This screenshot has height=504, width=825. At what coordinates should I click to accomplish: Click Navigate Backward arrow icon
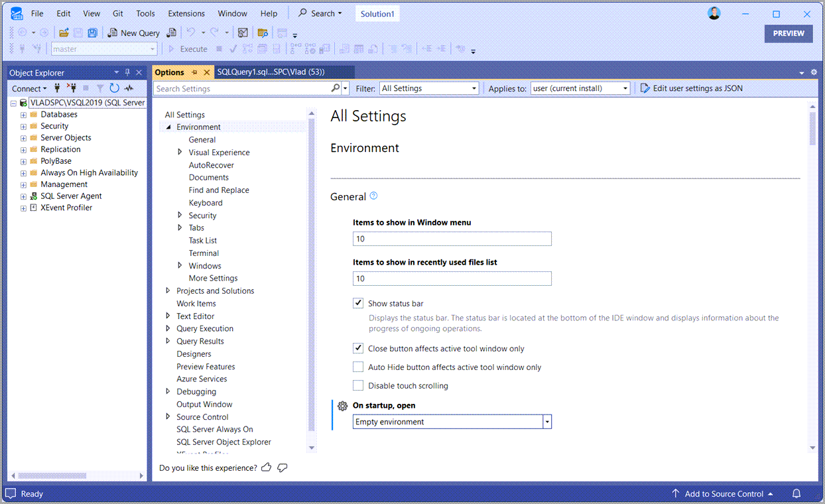(x=22, y=32)
